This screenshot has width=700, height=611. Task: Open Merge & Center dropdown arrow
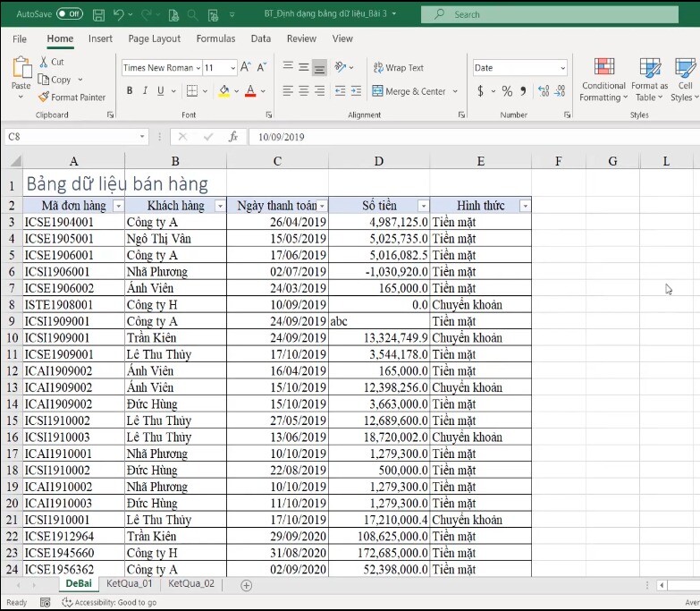(455, 91)
